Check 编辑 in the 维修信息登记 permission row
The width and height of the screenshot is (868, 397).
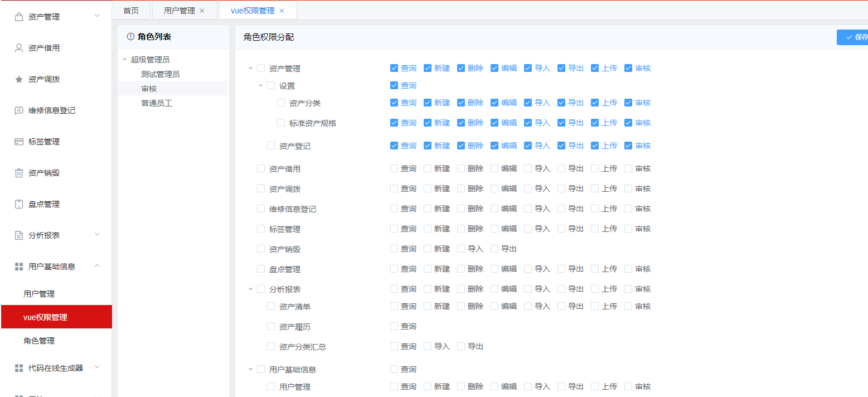pyautogui.click(x=494, y=209)
